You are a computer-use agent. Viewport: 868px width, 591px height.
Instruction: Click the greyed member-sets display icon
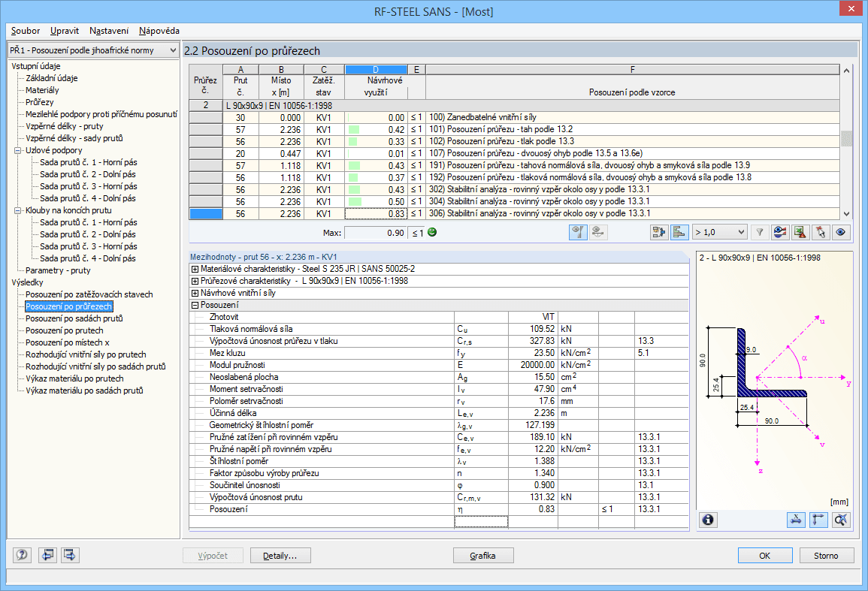[598, 232]
